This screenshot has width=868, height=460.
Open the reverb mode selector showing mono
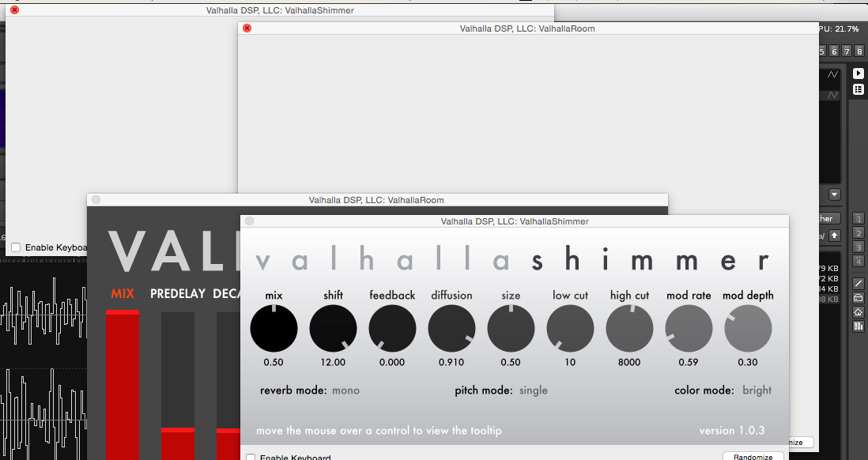[346, 390]
